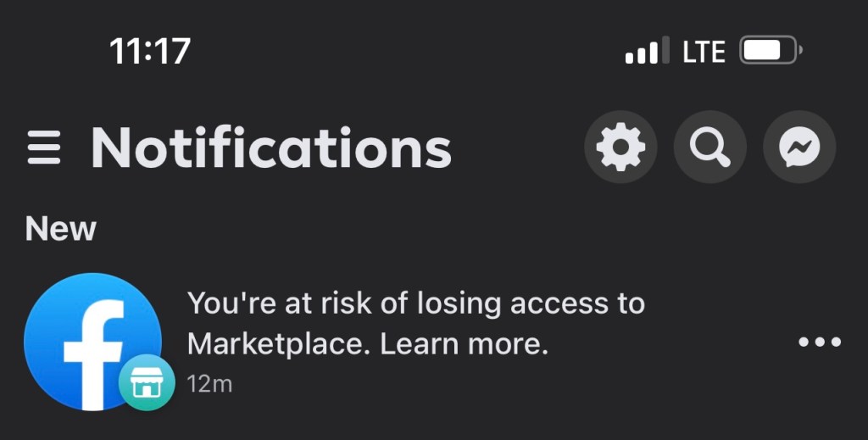The height and width of the screenshot is (440, 868).
Task: Tap the battery icon
Action: point(770,51)
